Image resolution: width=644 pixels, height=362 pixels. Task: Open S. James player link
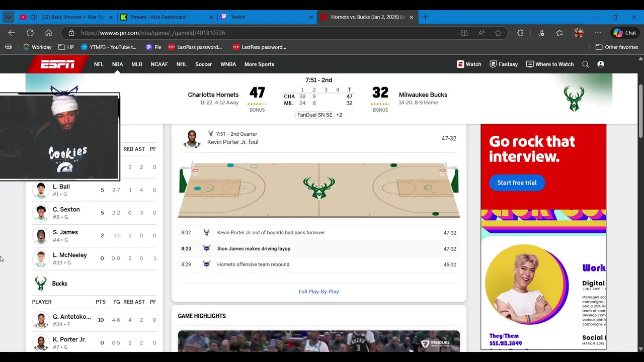click(x=65, y=232)
